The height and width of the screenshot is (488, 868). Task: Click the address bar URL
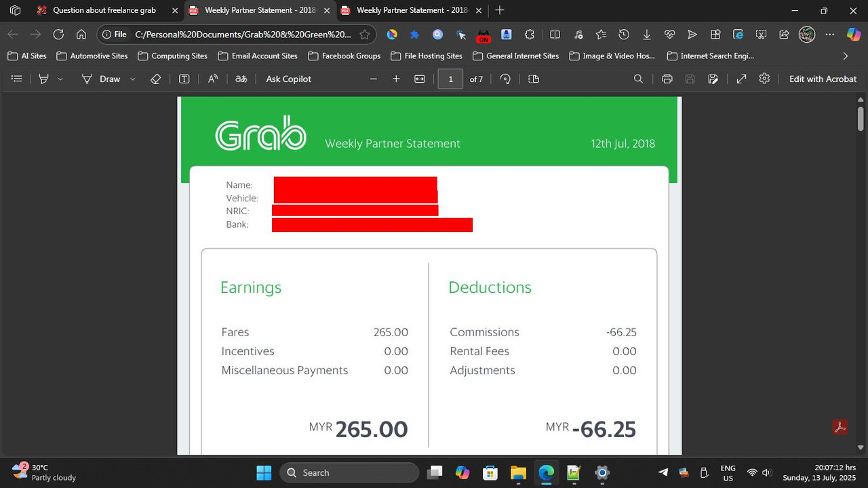click(243, 35)
